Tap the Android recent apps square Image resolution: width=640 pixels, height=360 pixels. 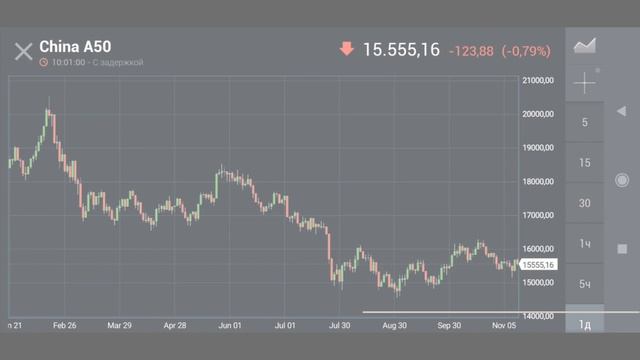(622, 249)
